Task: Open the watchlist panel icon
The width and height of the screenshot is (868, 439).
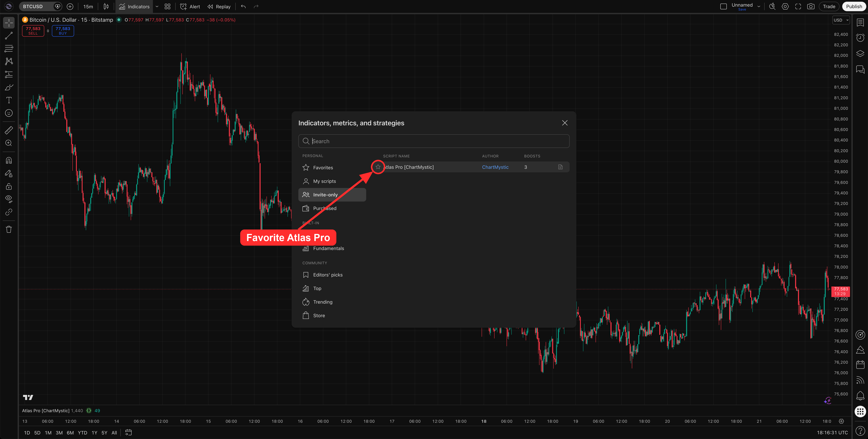Action: (x=860, y=22)
